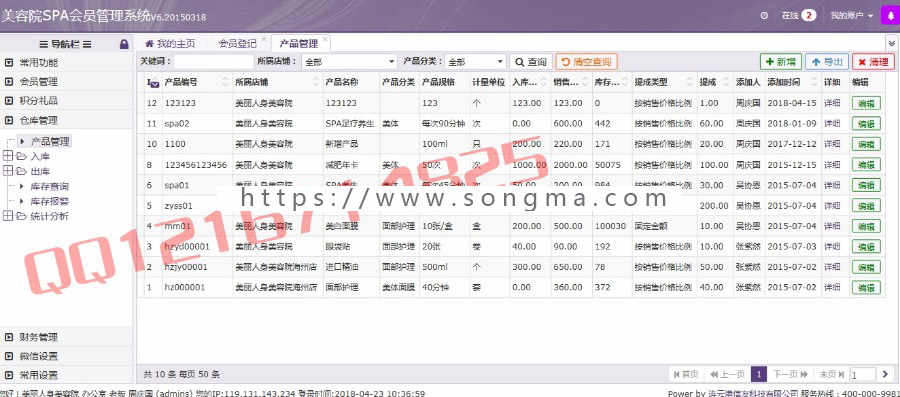This screenshot has width=900, height=397.
Task: Close the 会员登记 tab
Action: pyautogui.click(x=263, y=40)
